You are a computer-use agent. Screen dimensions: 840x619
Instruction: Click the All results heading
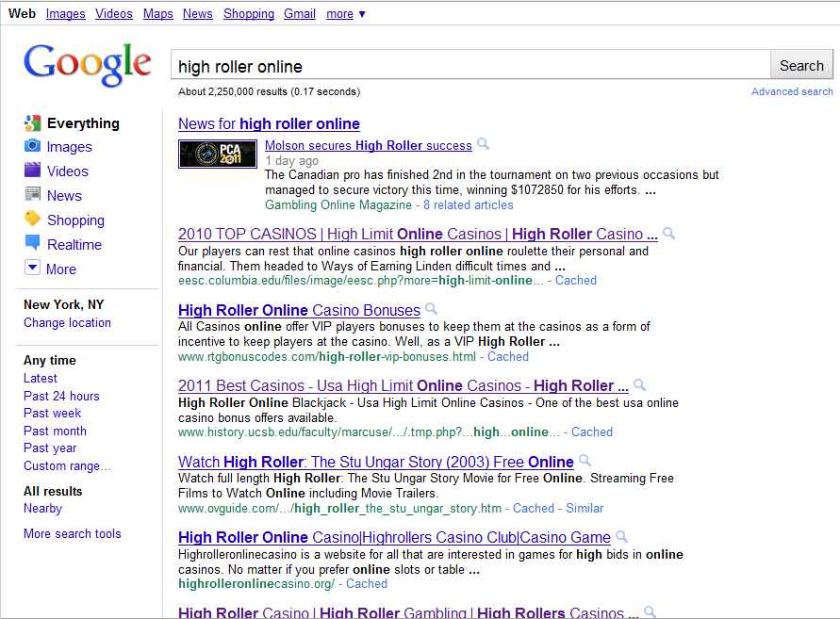tap(53, 491)
